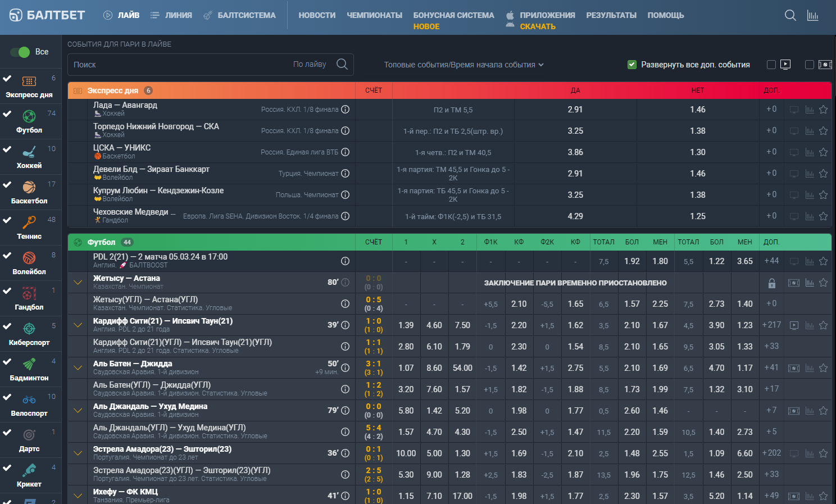Collapse Эстрела Амадора(23) — Эшторил(23) chevron
Screen dimensions: 836x504
tap(78, 453)
